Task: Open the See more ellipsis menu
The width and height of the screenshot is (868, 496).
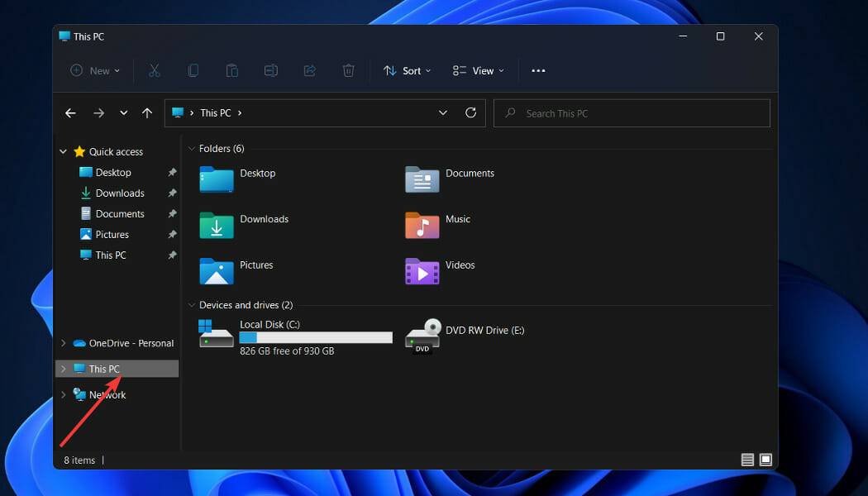Action: pyautogui.click(x=538, y=71)
